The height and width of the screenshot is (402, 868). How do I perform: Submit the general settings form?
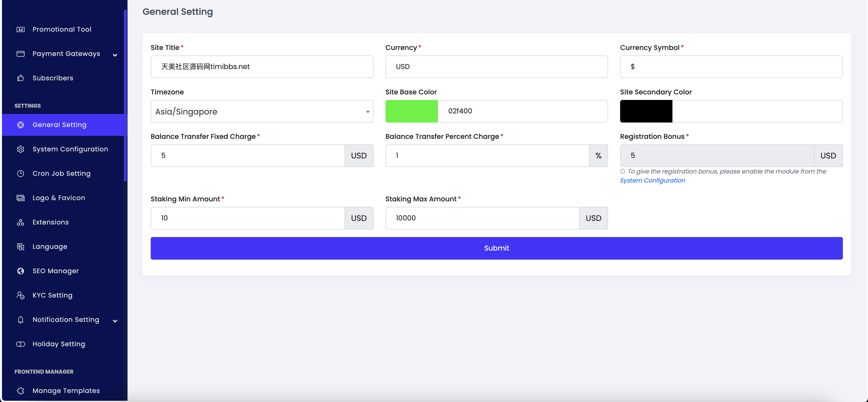coord(496,248)
